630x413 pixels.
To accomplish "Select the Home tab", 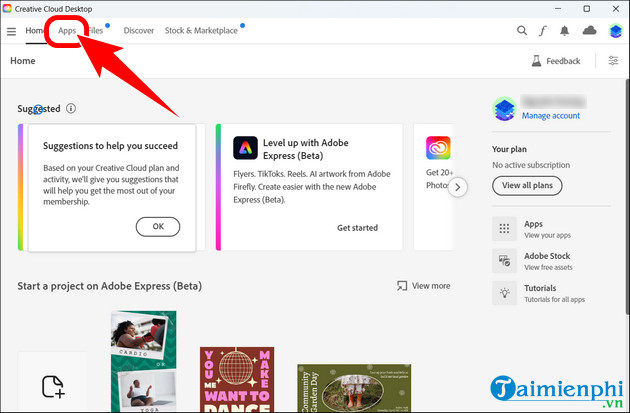I will point(35,31).
